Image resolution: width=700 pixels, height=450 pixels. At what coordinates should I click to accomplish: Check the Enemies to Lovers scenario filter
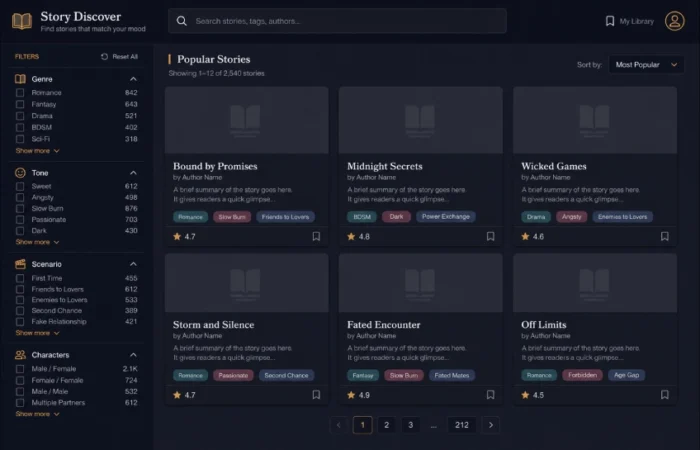[x=20, y=300]
